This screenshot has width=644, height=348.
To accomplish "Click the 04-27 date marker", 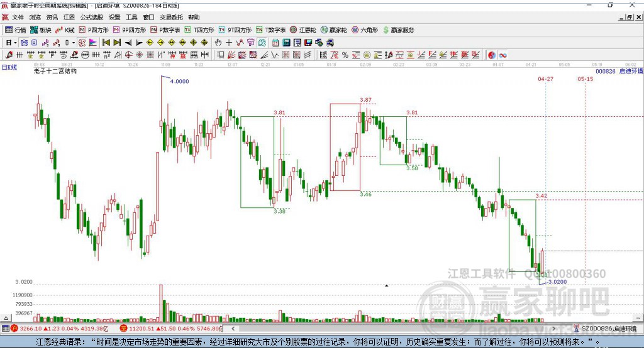I will click(x=545, y=79).
